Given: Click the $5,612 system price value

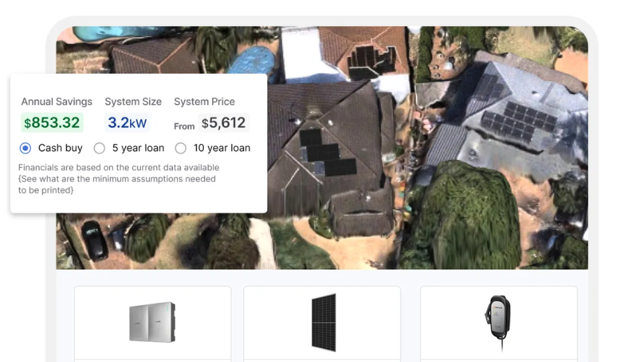Looking at the screenshot, I should pos(224,123).
